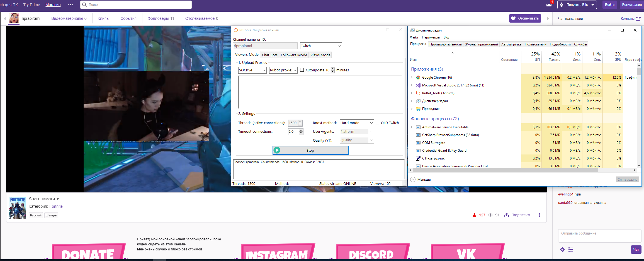The width and height of the screenshot is (644, 261).
Task: Open the Prime loot crown icon
Action: pos(549,5)
